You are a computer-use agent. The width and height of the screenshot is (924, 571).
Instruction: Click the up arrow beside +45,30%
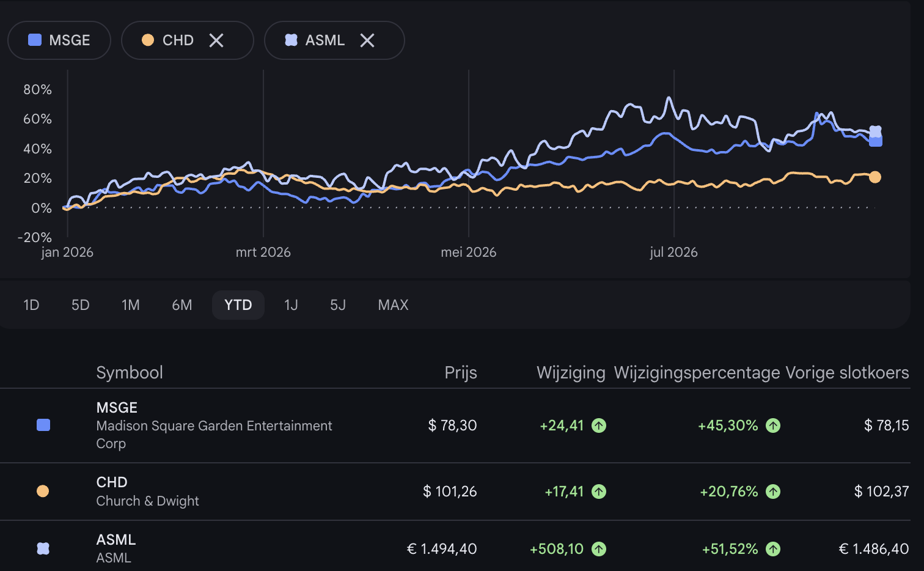click(773, 425)
